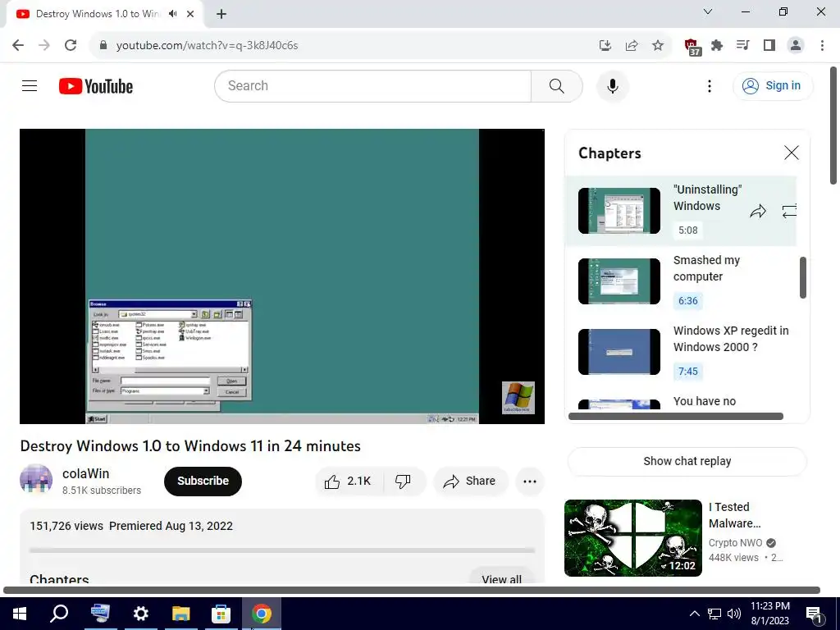Image resolution: width=840 pixels, height=630 pixels.
Task: Click the video player area
Action: coord(282,276)
